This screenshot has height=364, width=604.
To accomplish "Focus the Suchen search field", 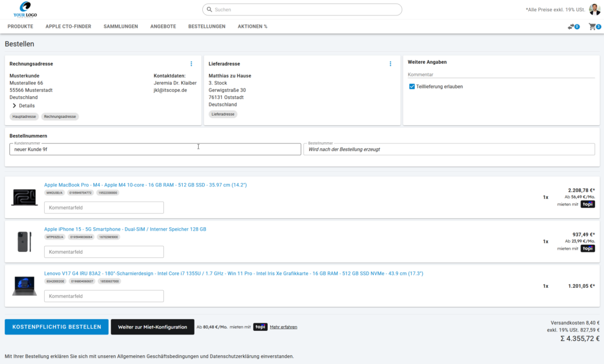I will click(302, 9).
